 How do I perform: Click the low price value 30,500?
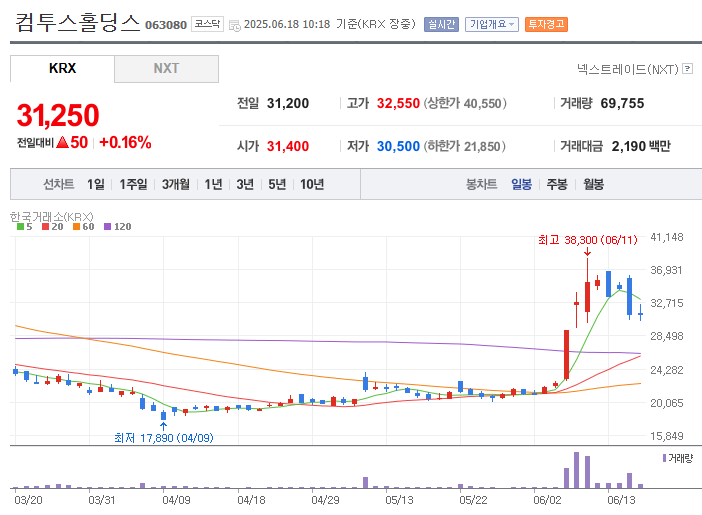(x=398, y=146)
